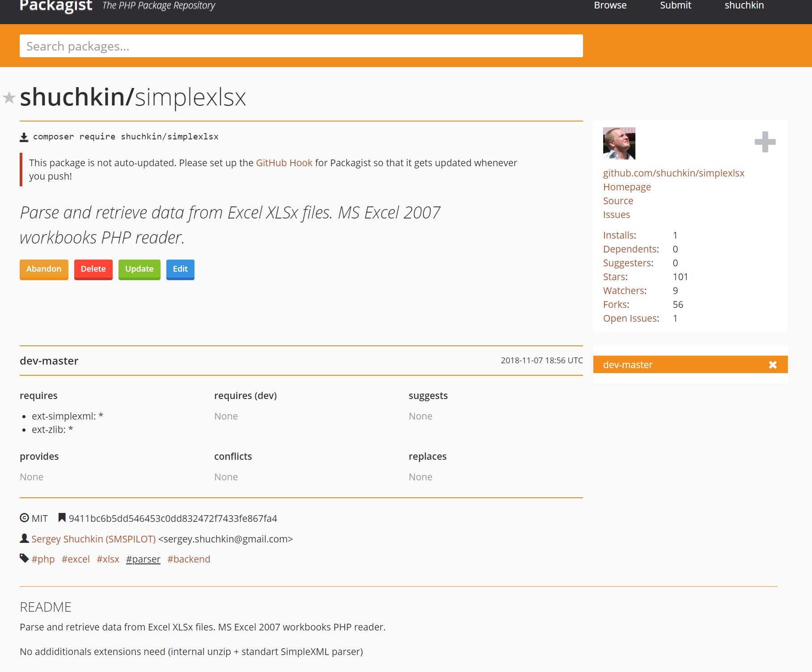Select the composer require command text

point(126,137)
